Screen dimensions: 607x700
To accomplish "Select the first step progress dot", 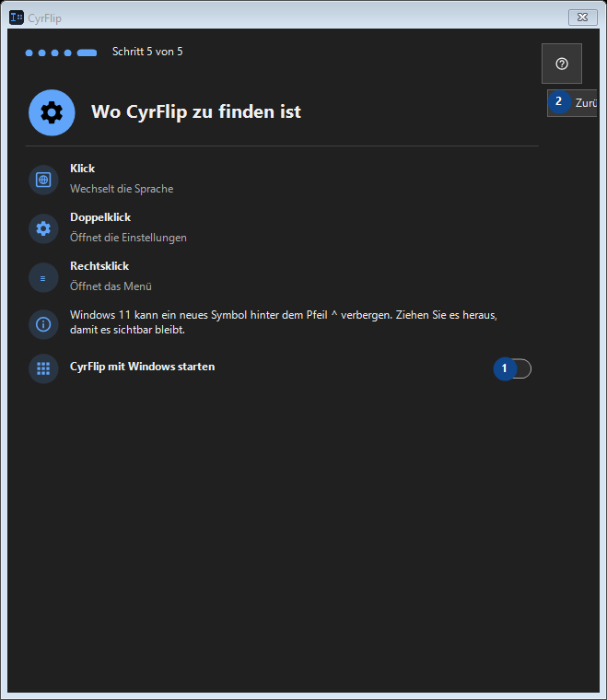I will (x=29, y=52).
